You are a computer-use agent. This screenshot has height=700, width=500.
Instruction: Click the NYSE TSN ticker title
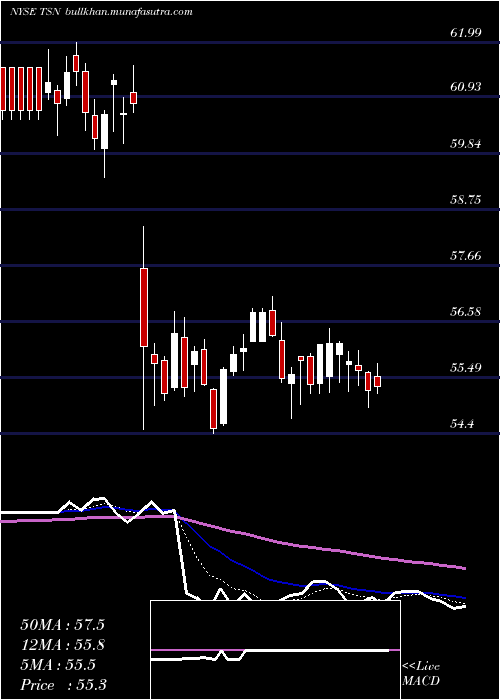click(36, 12)
